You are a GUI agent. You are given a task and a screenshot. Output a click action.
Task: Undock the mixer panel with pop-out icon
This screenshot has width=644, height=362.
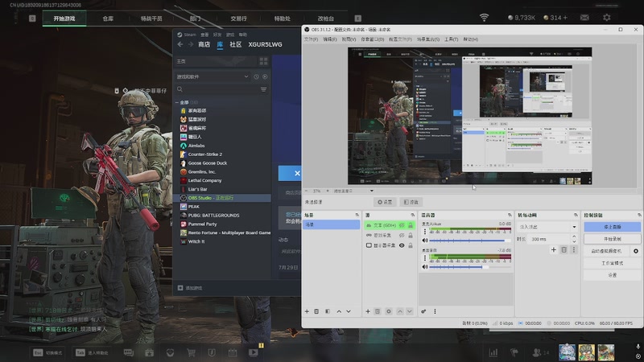point(510,215)
